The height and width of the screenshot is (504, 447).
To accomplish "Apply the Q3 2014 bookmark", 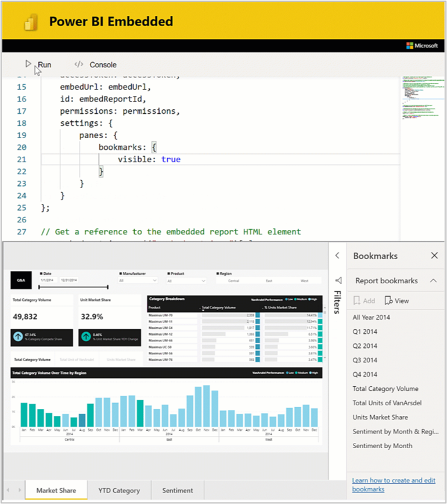I will (365, 360).
